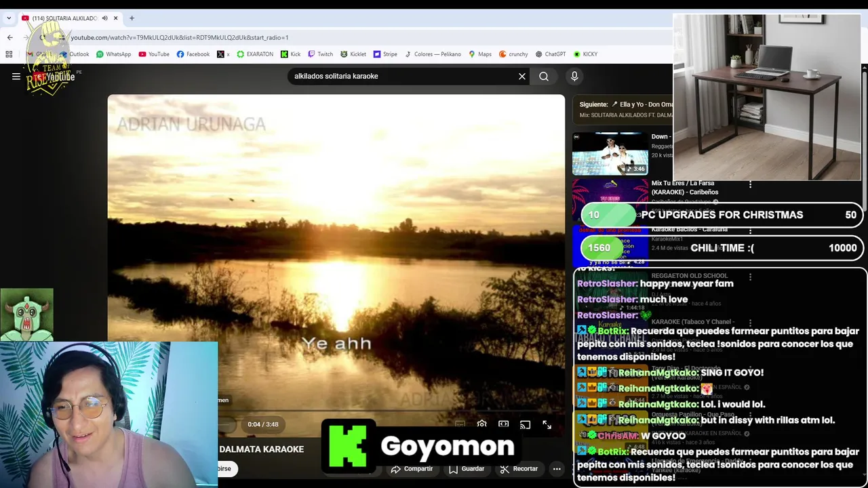The width and height of the screenshot is (868, 488).
Task: Open the Twitch bookmark
Action: click(x=320, y=54)
